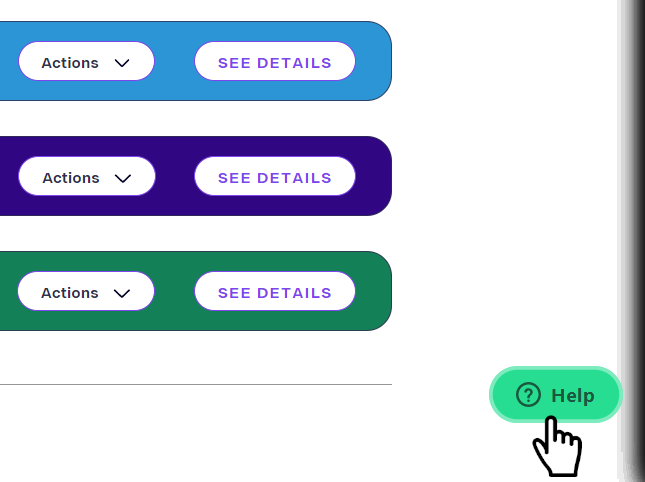The image size is (645, 482).
Task: Expand the Actions menu in the purple row
Action: pos(87,176)
